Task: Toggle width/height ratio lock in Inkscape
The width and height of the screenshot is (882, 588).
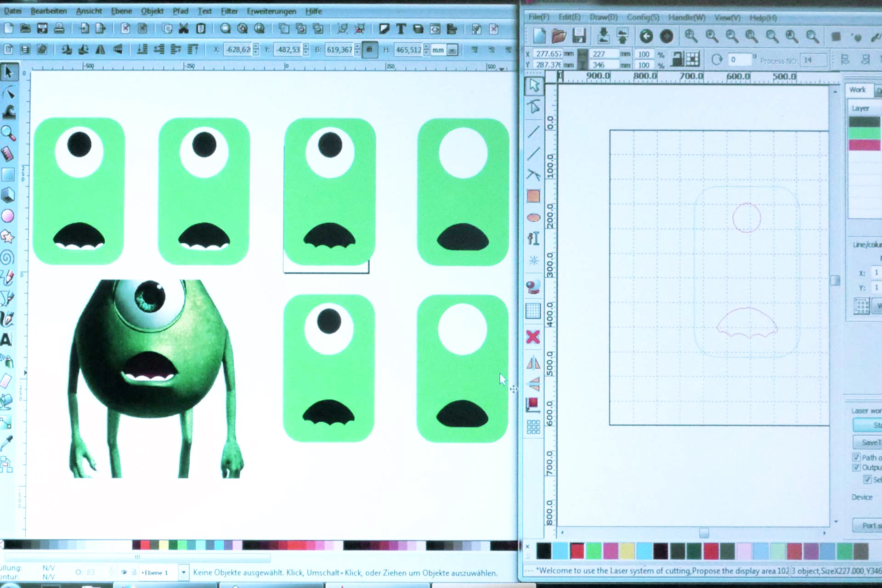Action: tap(369, 50)
